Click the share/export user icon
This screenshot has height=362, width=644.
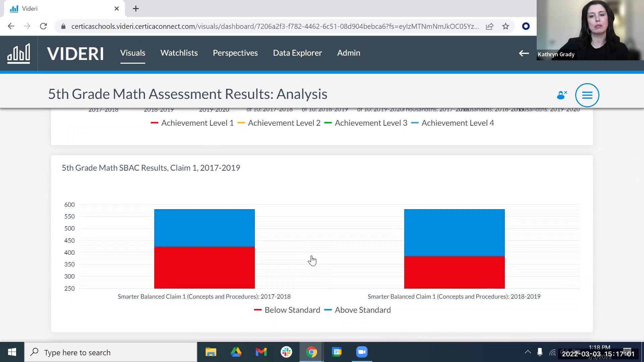click(x=562, y=94)
